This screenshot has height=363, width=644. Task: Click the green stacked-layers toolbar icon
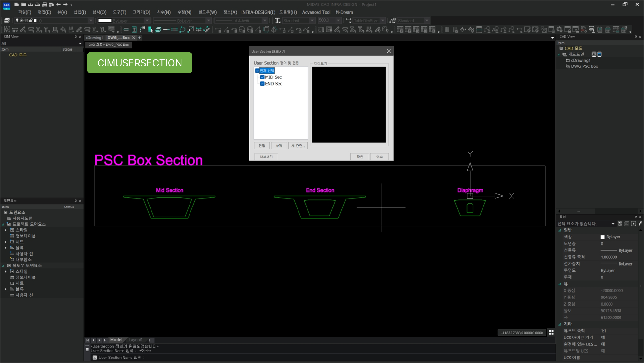158,30
